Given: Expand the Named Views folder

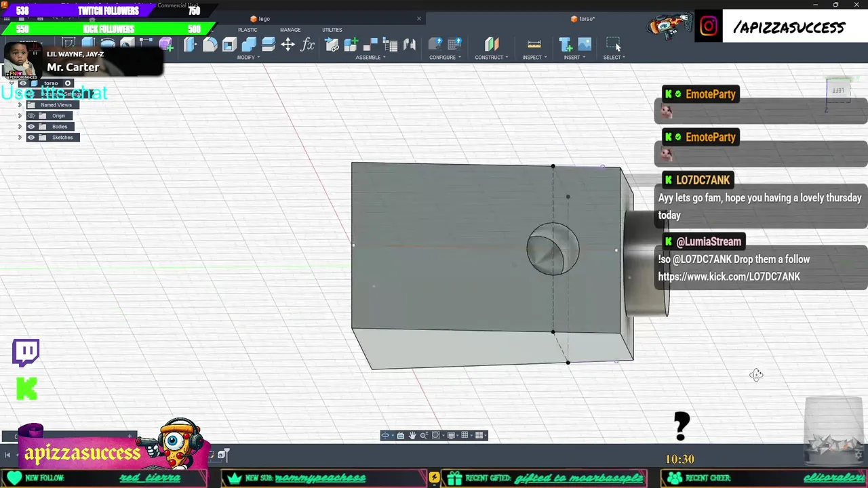Looking at the screenshot, I should tap(20, 105).
